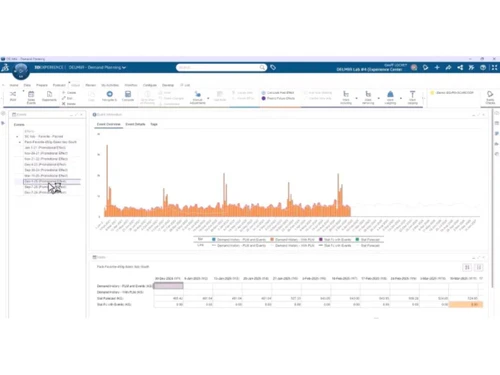Switch to the Tags tab
500x375 pixels.
coord(154,124)
